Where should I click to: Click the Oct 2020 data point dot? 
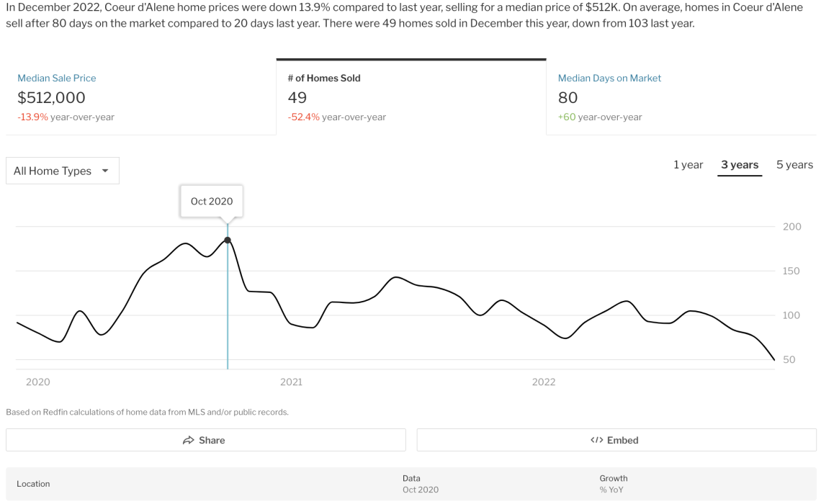(228, 240)
